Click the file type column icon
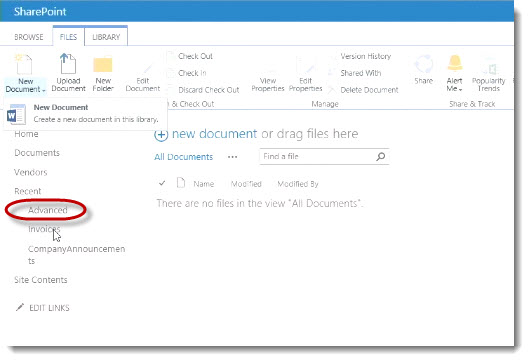Image resolution: width=529 pixels, height=361 pixels. coord(181,183)
